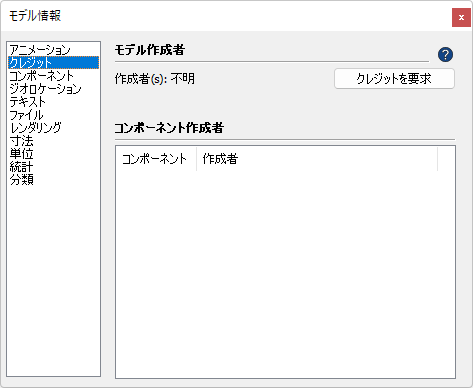Show the 統計 page
The height and width of the screenshot is (388, 473).
tap(53, 167)
